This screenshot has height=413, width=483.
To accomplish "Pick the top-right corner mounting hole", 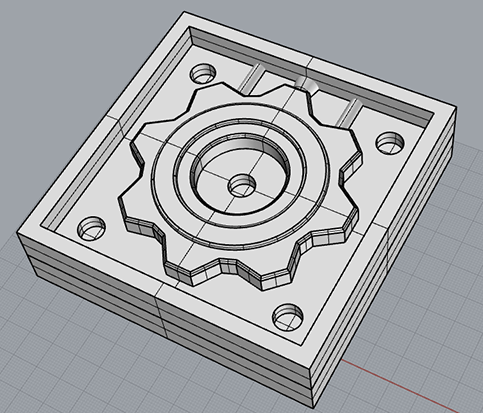I will [390, 143].
